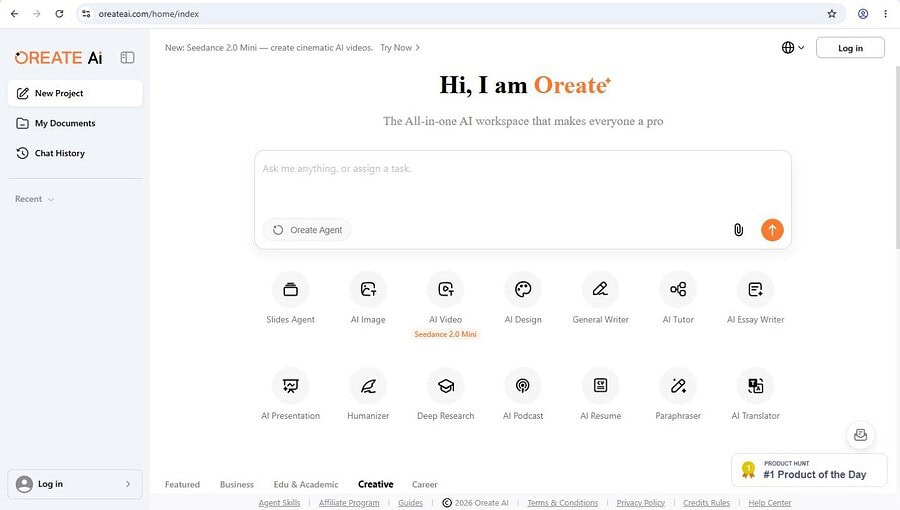Open Terms & Conditions footer link
The image size is (900, 510).
pos(562,503)
